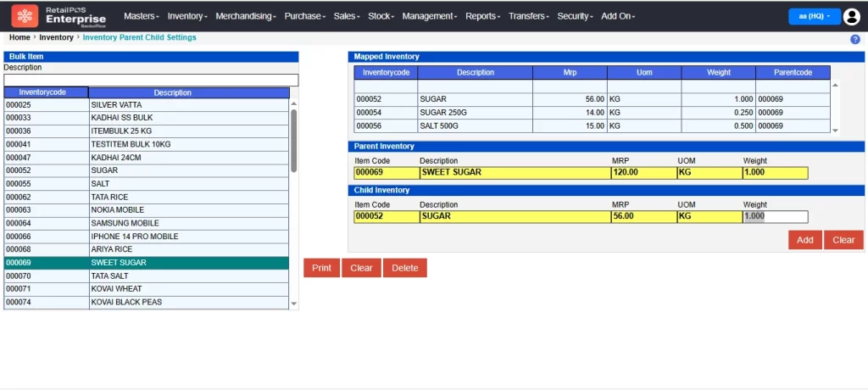
Task: Select the IPHONE 14 PRO MOBILE row
Action: [146, 237]
